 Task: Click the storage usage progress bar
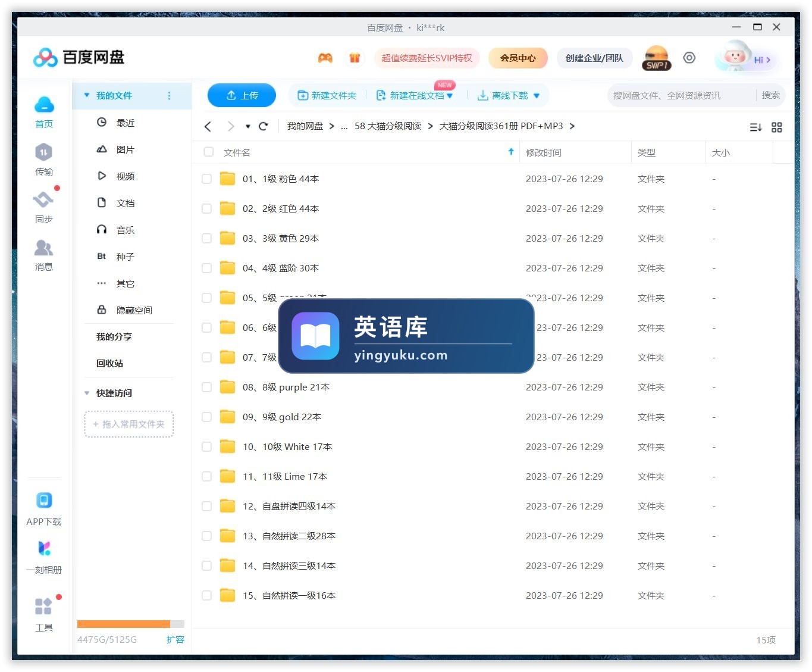click(x=131, y=624)
